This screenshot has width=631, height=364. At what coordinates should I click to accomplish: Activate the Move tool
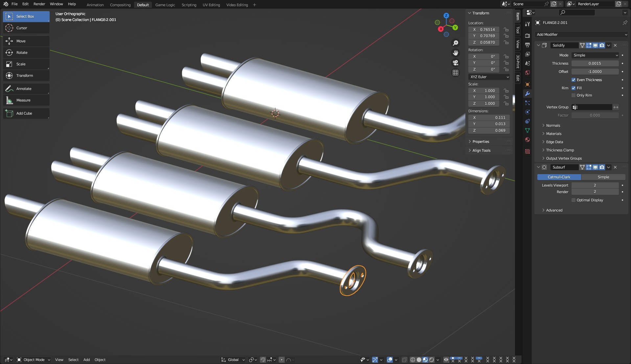coord(26,41)
